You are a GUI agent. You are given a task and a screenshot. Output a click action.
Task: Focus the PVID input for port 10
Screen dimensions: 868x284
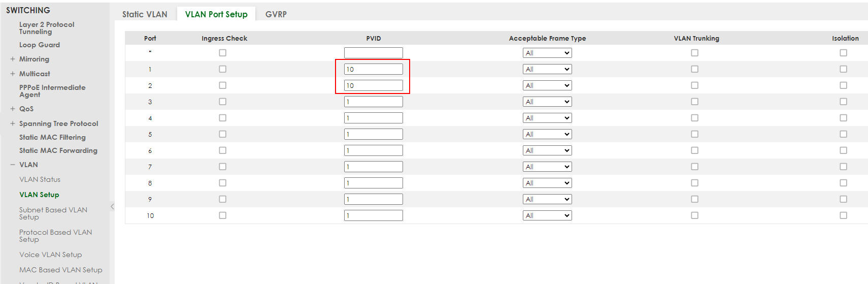(x=373, y=215)
